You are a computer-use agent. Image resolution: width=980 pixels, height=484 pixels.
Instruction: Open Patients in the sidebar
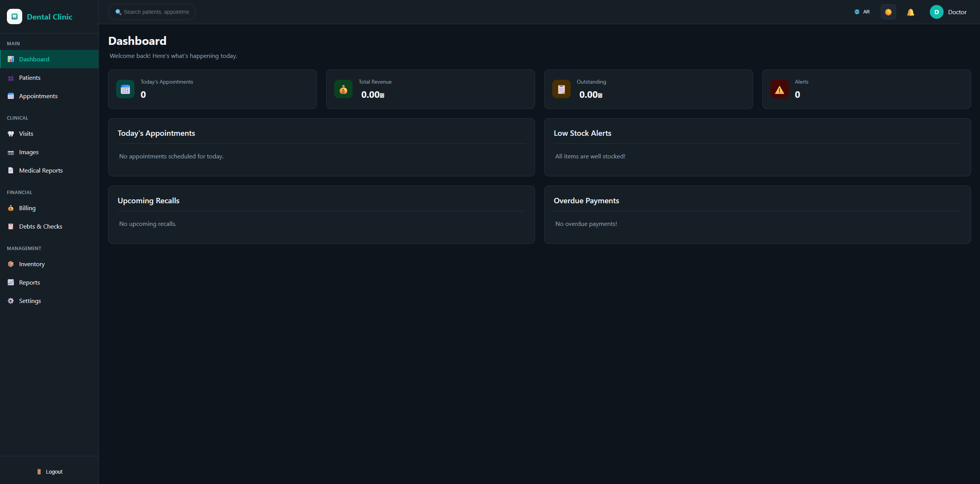(x=30, y=78)
